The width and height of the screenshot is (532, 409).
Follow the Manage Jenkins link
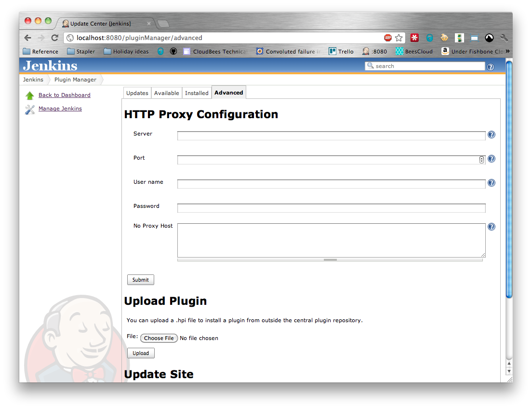pos(60,109)
